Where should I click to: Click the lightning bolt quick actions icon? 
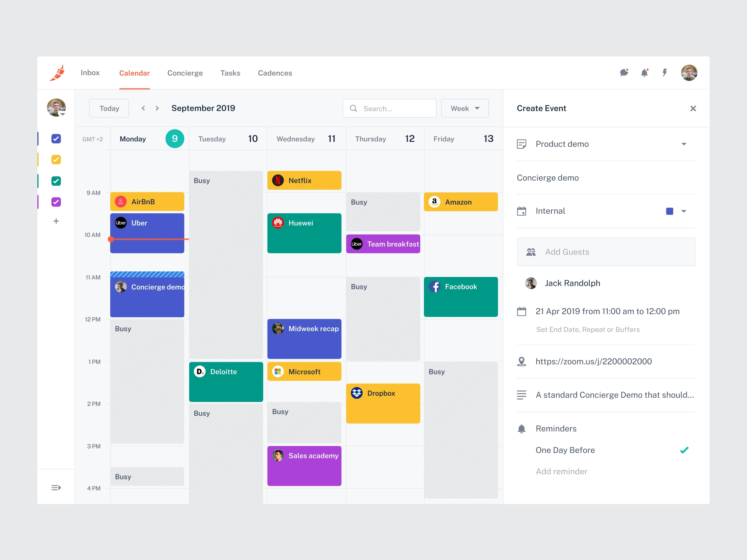coord(665,73)
